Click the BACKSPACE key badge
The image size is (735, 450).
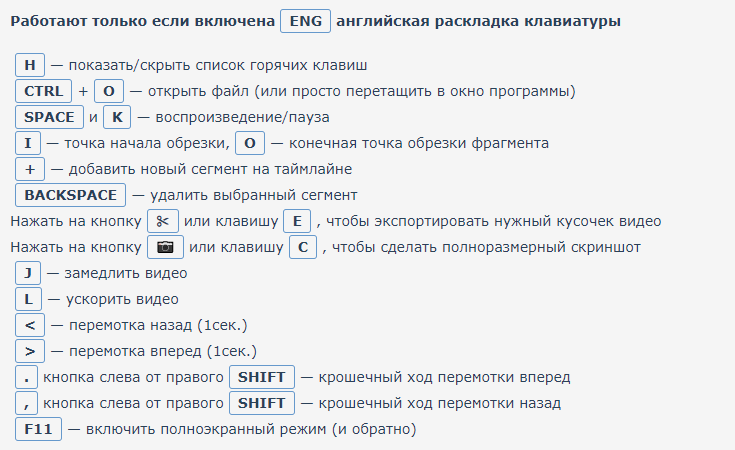click(70, 195)
